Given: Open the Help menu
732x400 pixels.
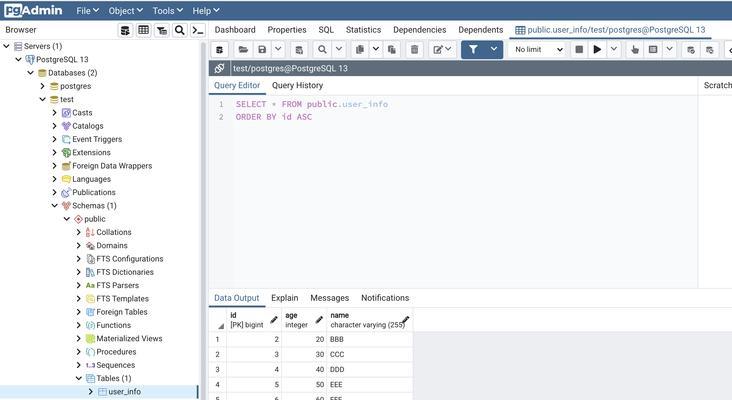Looking at the screenshot, I should point(206,10).
